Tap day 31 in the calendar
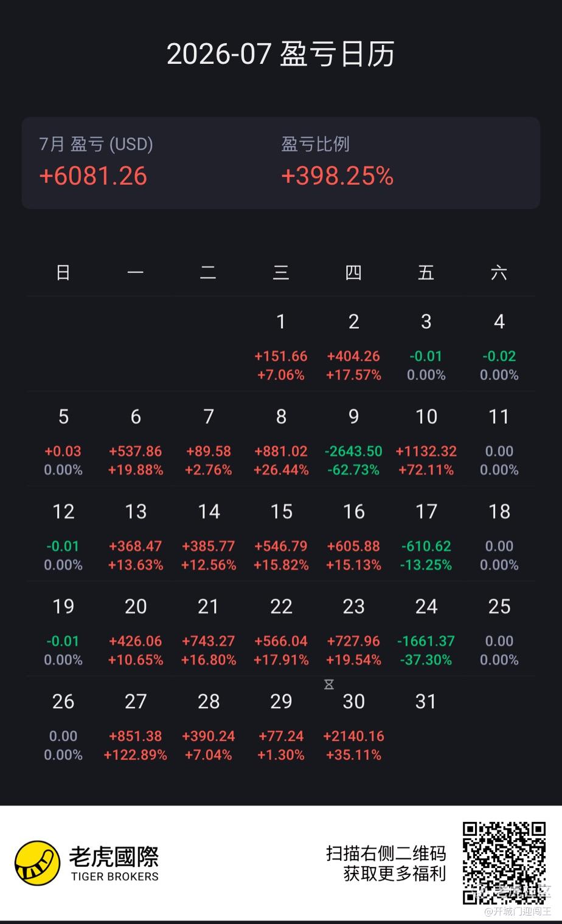The image size is (562, 924). (426, 702)
